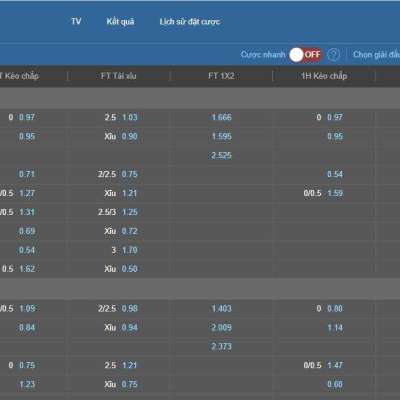Select 1H handicap odds 1.59
Viewport: 400px width, 400px height.
pyautogui.click(x=335, y=193)
